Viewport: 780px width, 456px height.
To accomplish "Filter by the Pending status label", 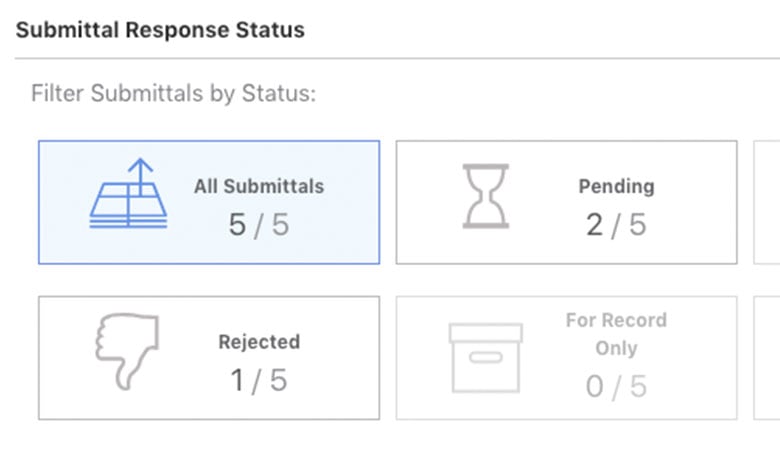I will coord(616,186).
